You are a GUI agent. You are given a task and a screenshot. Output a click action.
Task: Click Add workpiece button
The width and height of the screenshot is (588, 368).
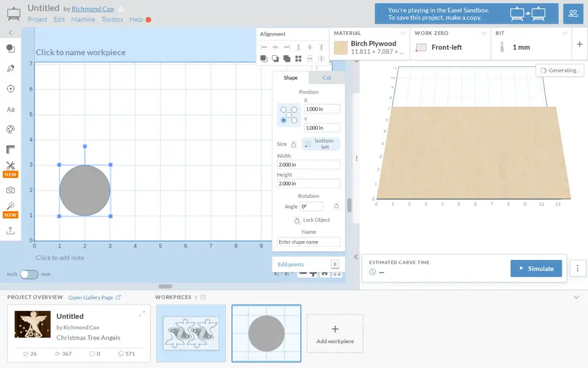335,334
